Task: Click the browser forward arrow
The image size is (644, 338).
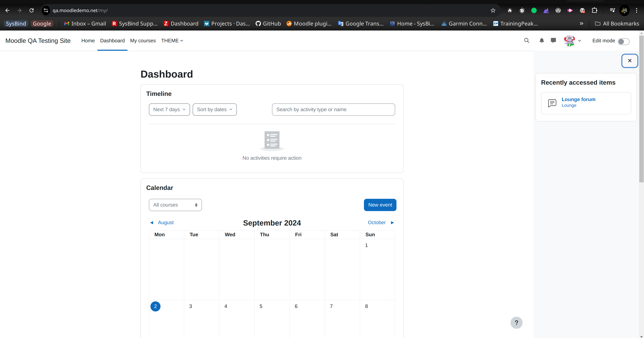Action: [19, 10]
